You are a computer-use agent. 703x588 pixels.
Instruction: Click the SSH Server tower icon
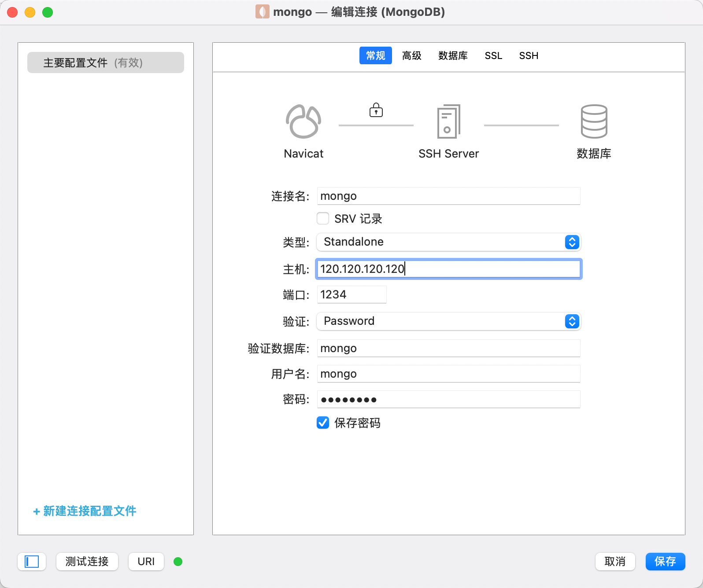[x=448, y=121]
